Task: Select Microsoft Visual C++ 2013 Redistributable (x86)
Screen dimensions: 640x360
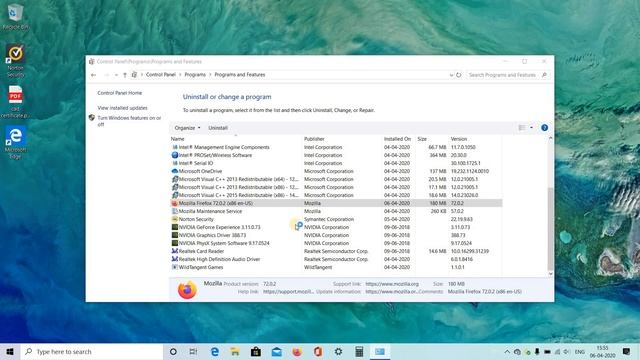Action: click(336, 187)
